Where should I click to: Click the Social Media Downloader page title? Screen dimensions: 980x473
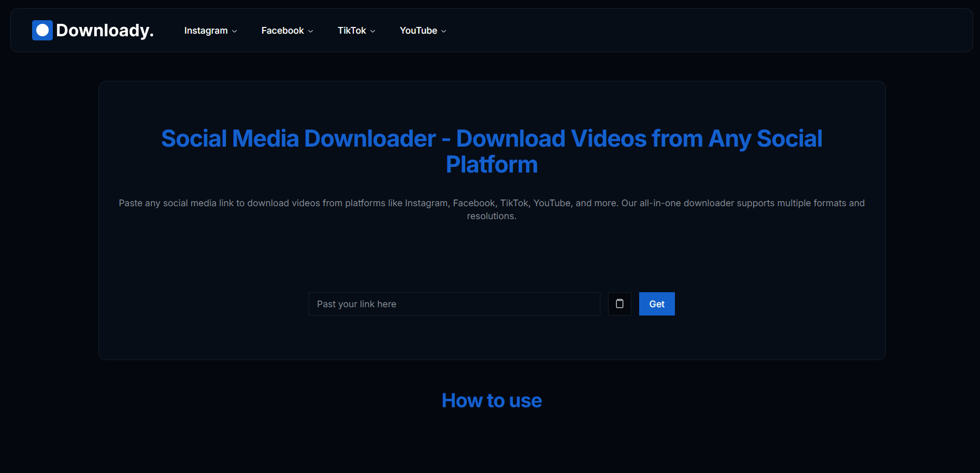(x=491, y=151)
